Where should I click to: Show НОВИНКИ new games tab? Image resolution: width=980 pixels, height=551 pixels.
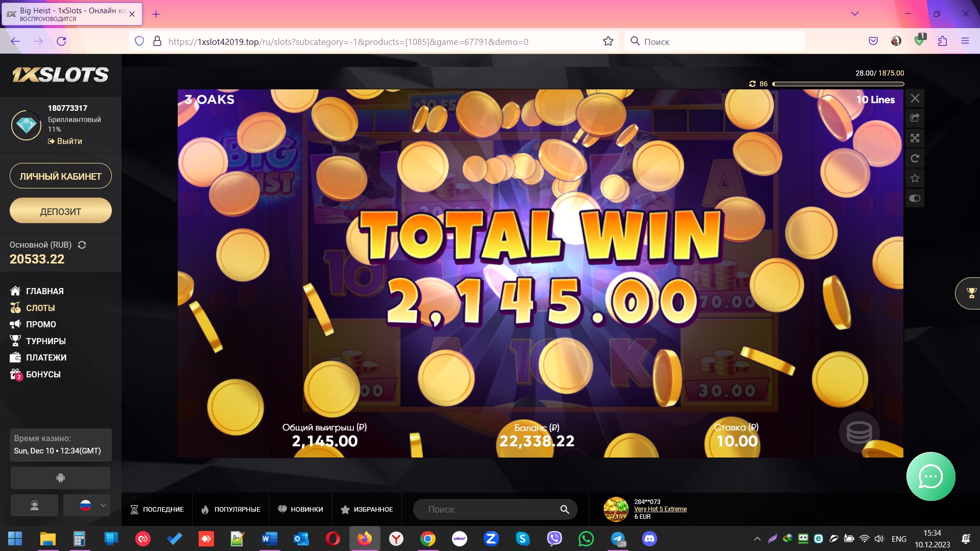(300, 510)
